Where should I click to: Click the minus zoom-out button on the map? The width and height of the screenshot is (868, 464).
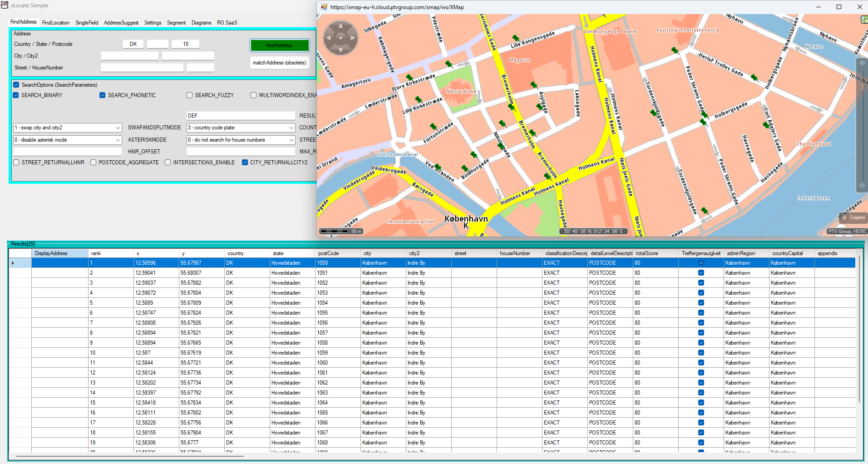tap(861, 185)
